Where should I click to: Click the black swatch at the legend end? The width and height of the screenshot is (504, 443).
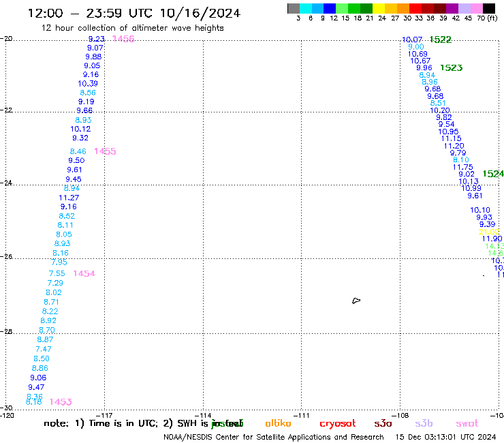tap(488, 8)
